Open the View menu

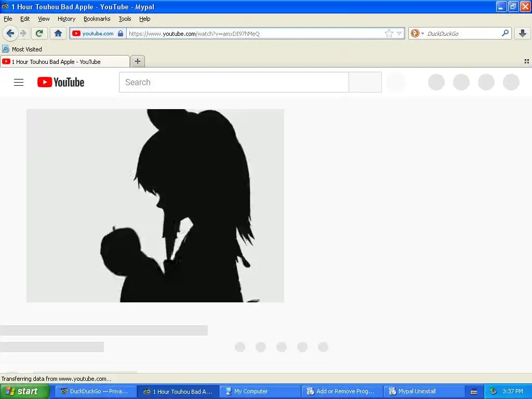(44, 19)
